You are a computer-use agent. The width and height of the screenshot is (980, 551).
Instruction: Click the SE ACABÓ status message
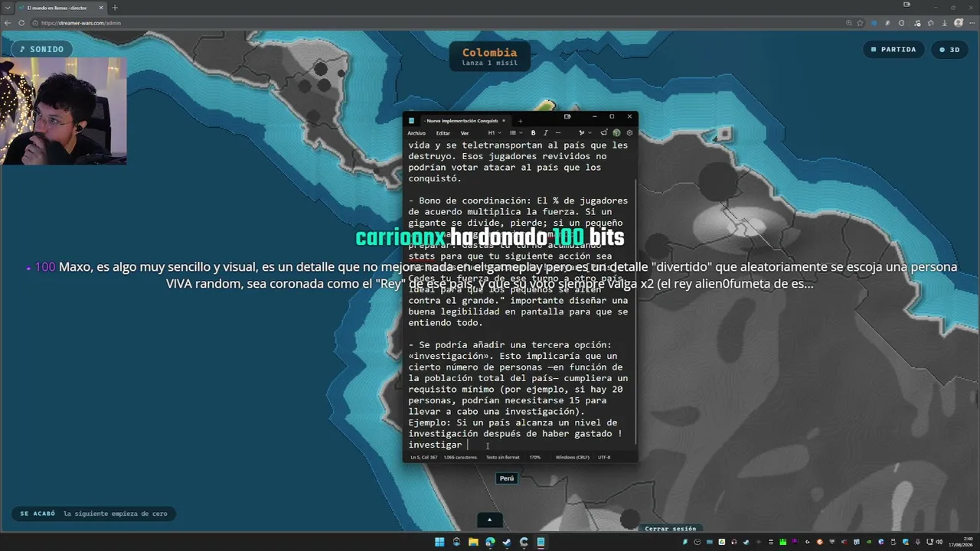[93, 514]
